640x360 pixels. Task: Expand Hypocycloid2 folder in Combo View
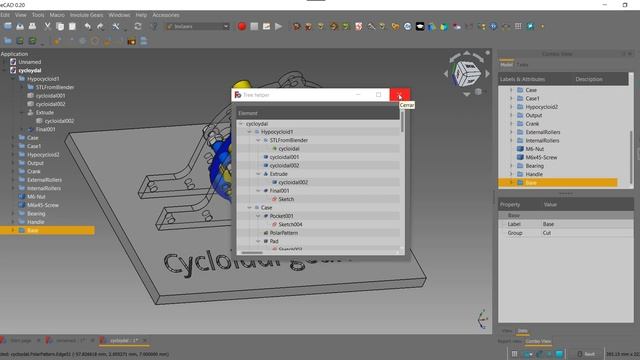tap(511, 107)
